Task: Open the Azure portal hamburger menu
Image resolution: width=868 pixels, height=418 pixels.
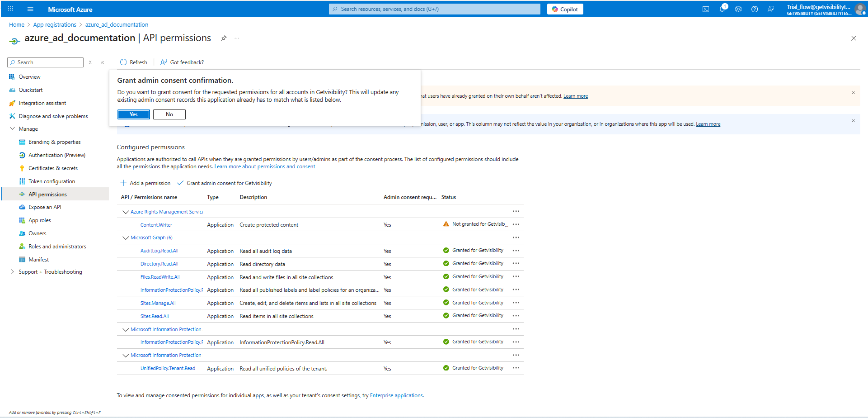Action: click(30, 9)
